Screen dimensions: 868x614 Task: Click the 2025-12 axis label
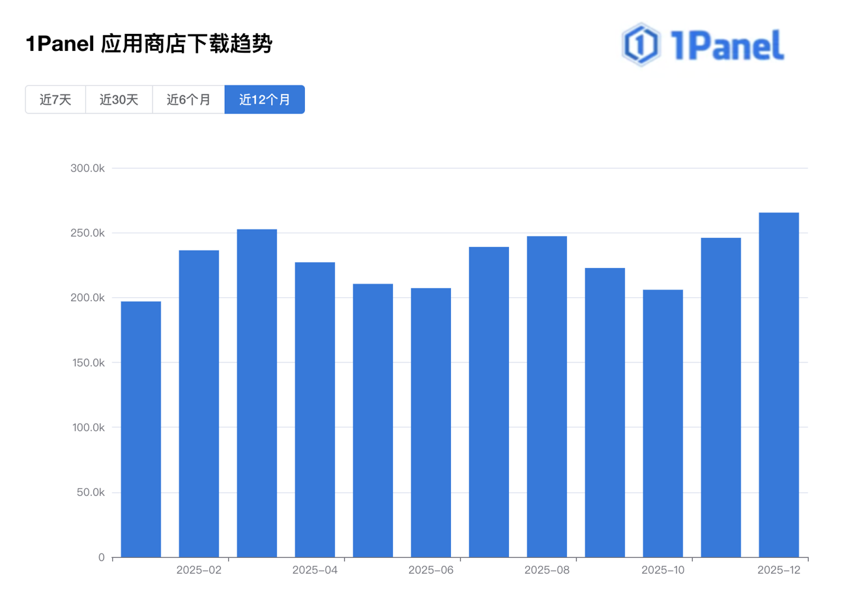pyautogui.click(x=779, y=570)
